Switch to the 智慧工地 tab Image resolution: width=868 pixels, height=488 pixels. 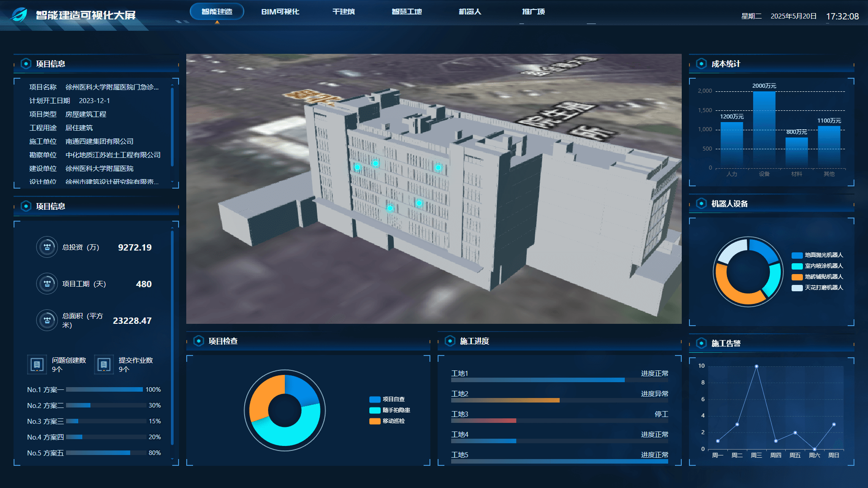click(x=406, y=12)
